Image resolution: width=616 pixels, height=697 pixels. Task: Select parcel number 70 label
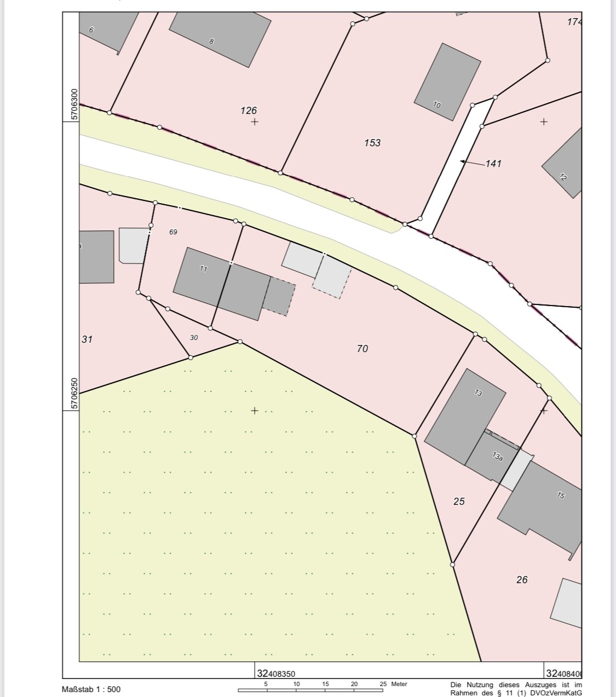click(x=362, y=348)
